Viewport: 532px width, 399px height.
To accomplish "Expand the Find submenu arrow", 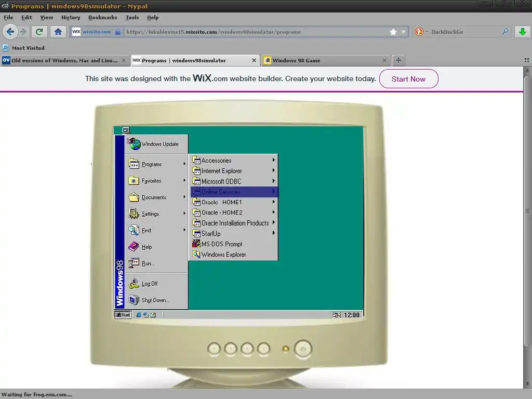I will point(184,230).
